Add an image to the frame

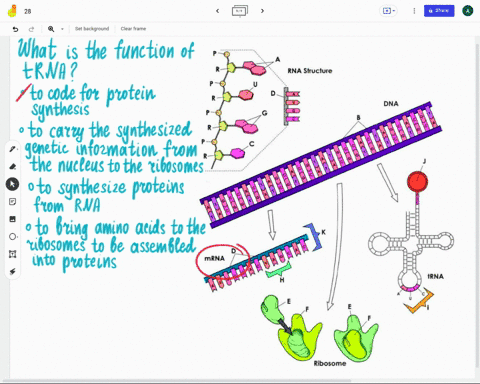point(12,219)
